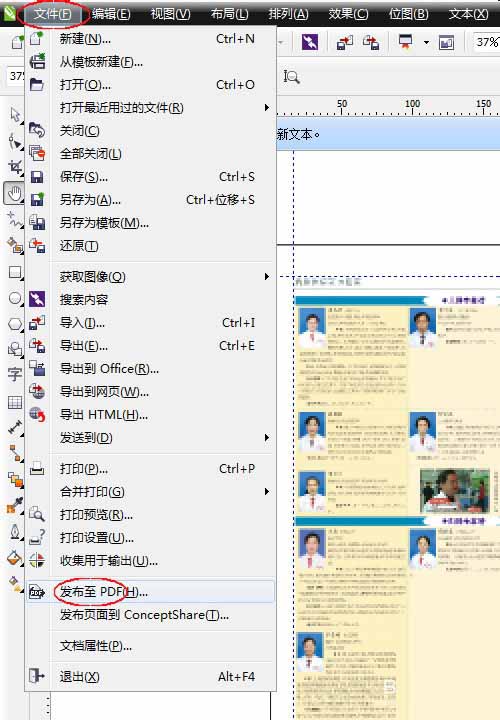Choose 还原(T) menu entry
The image size is (500, 720).
[151, 246]
